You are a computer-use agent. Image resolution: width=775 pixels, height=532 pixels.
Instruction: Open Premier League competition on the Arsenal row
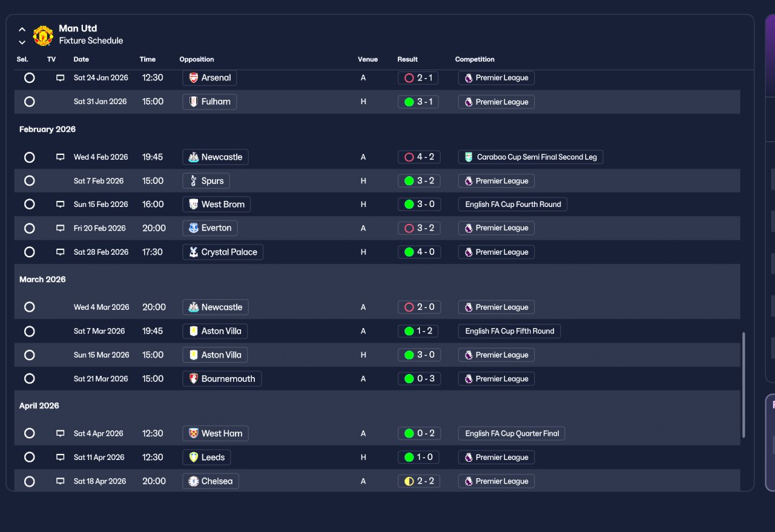click(x=496, y=78)
